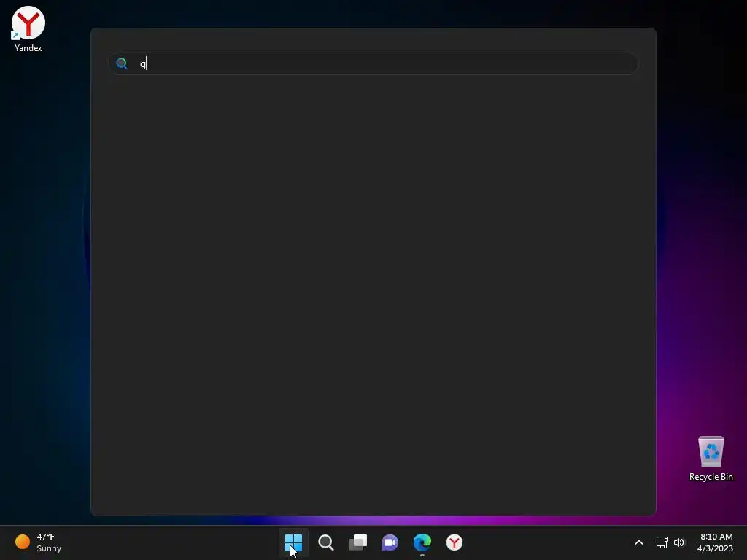Image resolution: width=747 pixels, height=560 pixels.
Task: Open the weather widget showing 47°F Sunny
Action: click(x=38, y=542)
